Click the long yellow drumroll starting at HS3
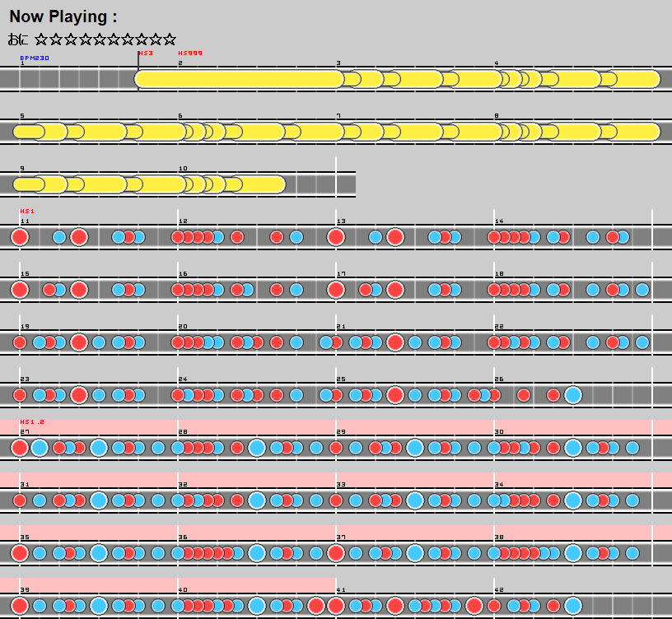This screenshot has width=672, height=619. pos(239,79)
